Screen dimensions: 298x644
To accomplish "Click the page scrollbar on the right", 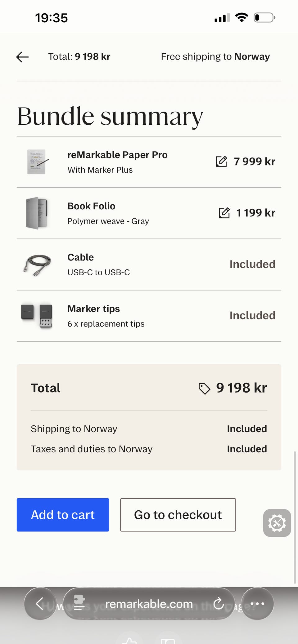I will click(295, 517).
